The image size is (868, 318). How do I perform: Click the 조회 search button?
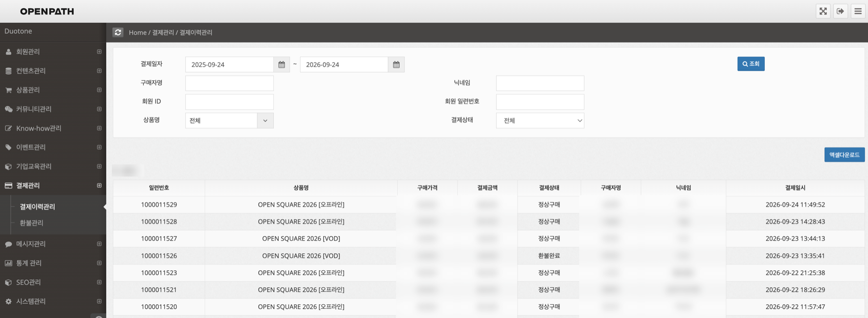click(751, 64)
